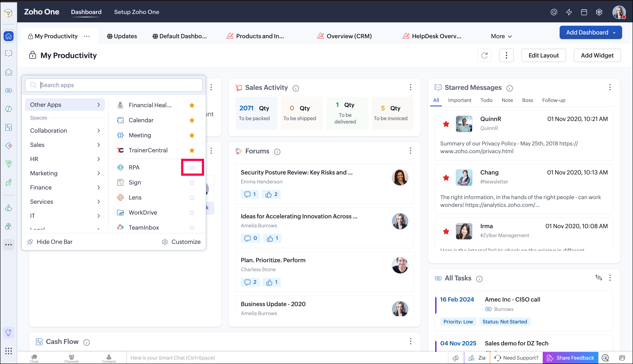The height and width of the screenshot is (364, 633).
Task: Show info for Sales Activity widget
Action: (x=296, y=88)
